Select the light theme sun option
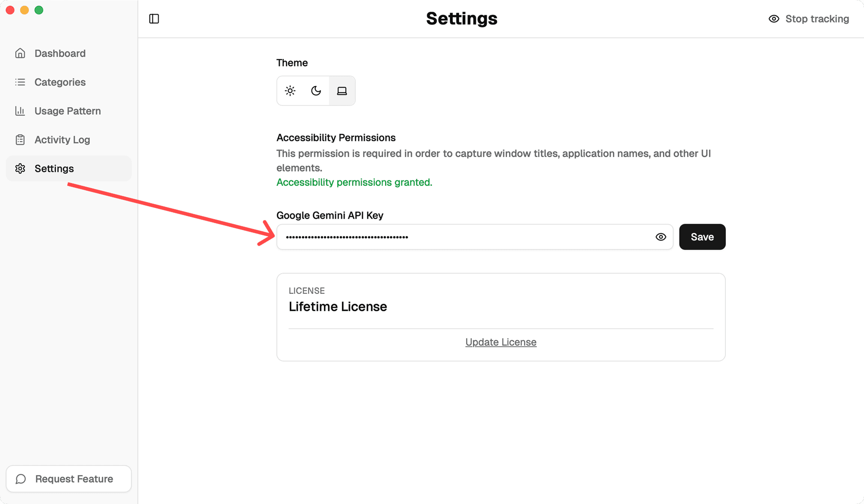The height and width of the screenshot is (504, 864). pos(290,90)
